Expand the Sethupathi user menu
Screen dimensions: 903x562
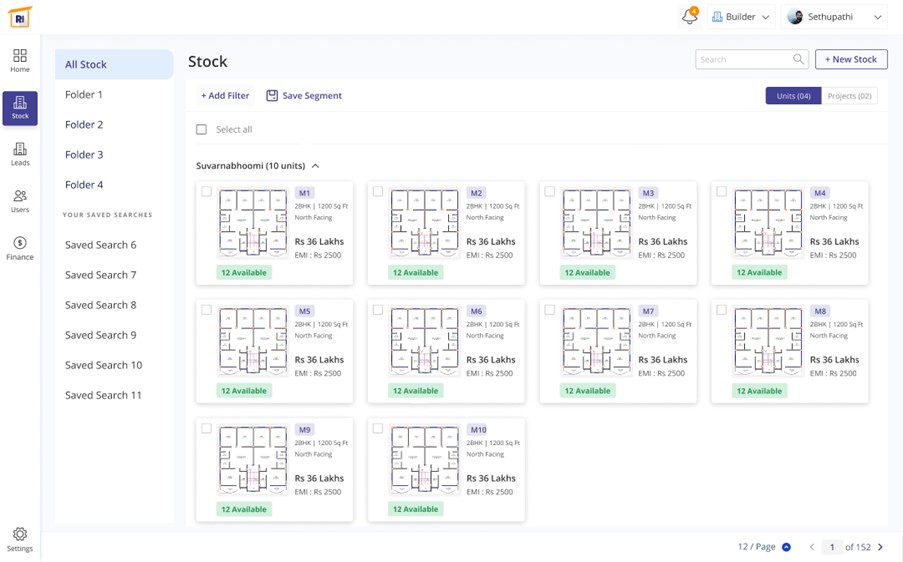[835, 17]
